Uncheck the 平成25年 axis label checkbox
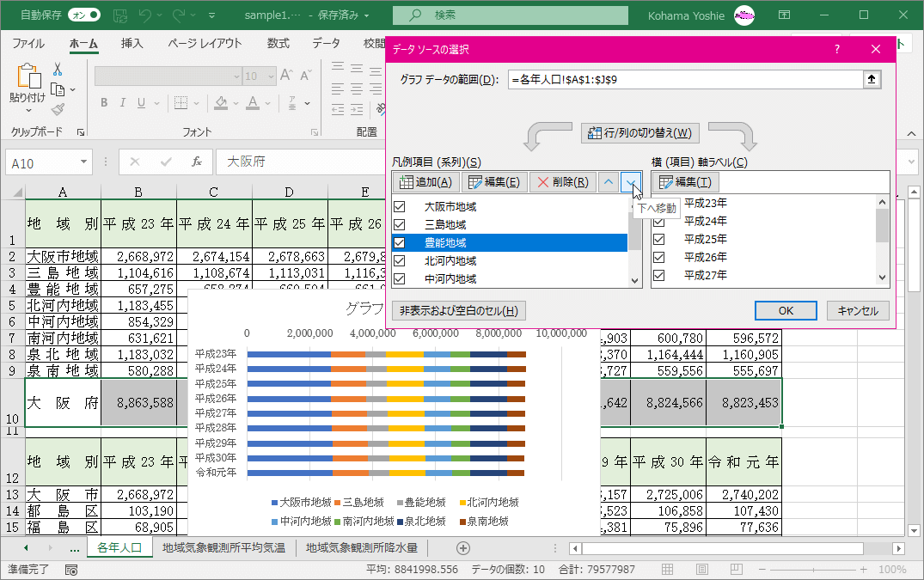 (x=659, y=239)
